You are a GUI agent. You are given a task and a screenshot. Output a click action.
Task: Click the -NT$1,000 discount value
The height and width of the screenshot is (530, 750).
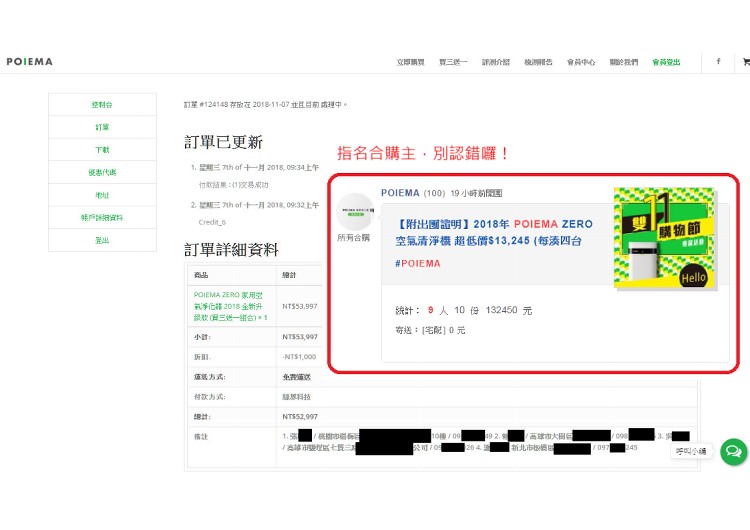pyautogui.click(x=299, y=357)
